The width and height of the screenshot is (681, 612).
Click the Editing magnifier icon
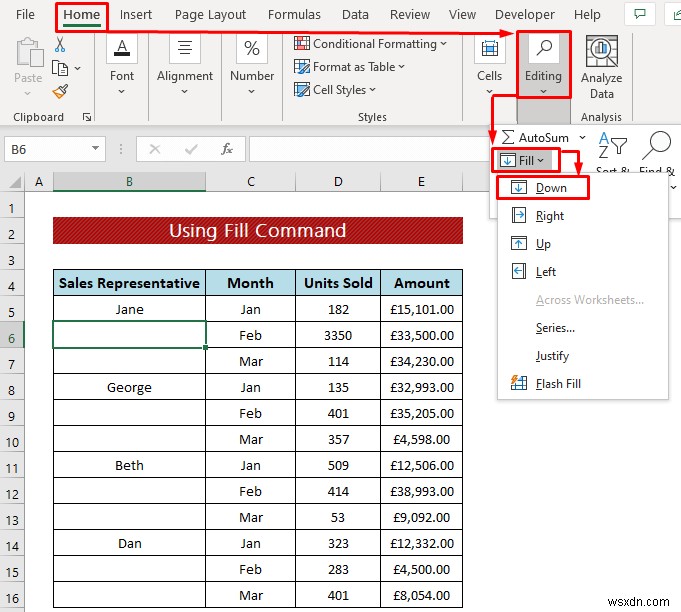[544, 48]
